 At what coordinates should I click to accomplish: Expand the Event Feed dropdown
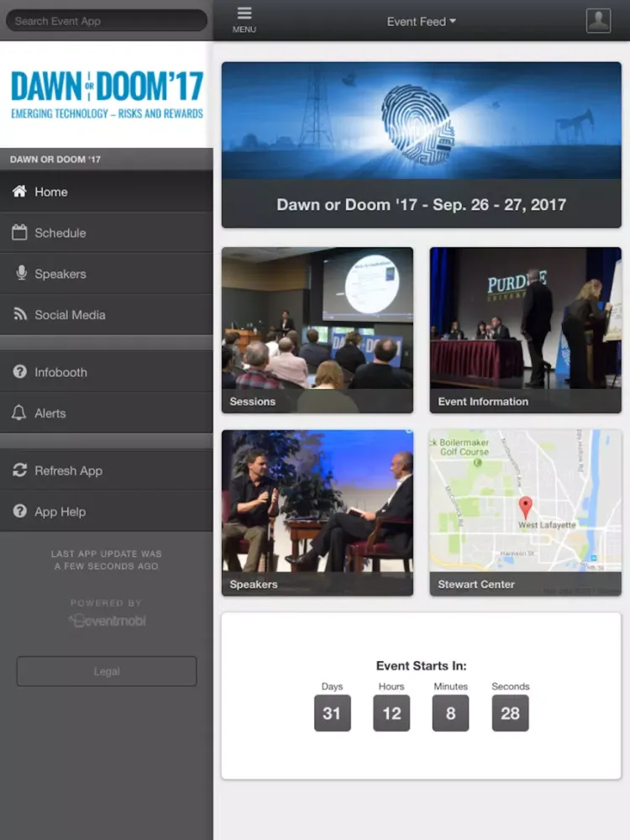point(421,22)
